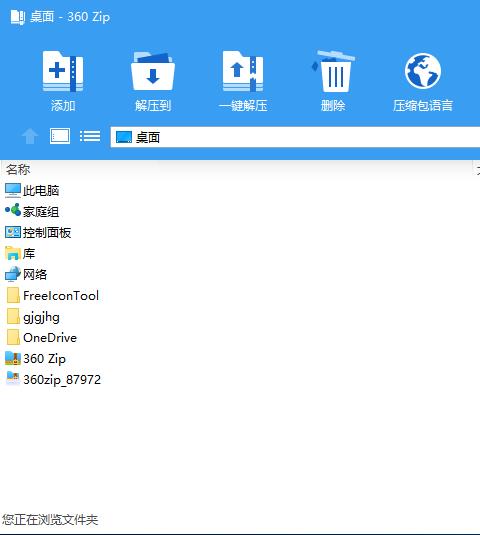Screen dimensions: 480x535
Task: Click the 解压到 (Extract to) icon
Action: [x=153, y=71]
